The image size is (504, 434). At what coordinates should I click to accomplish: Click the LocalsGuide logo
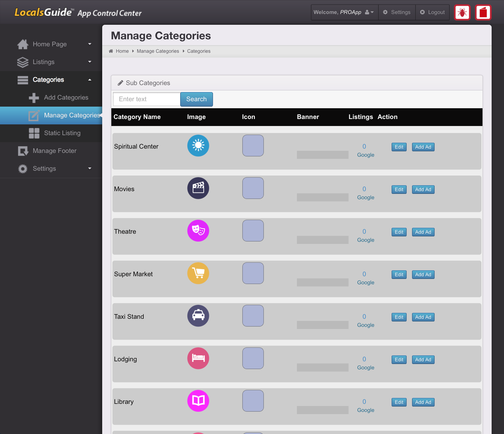point(78,12)
